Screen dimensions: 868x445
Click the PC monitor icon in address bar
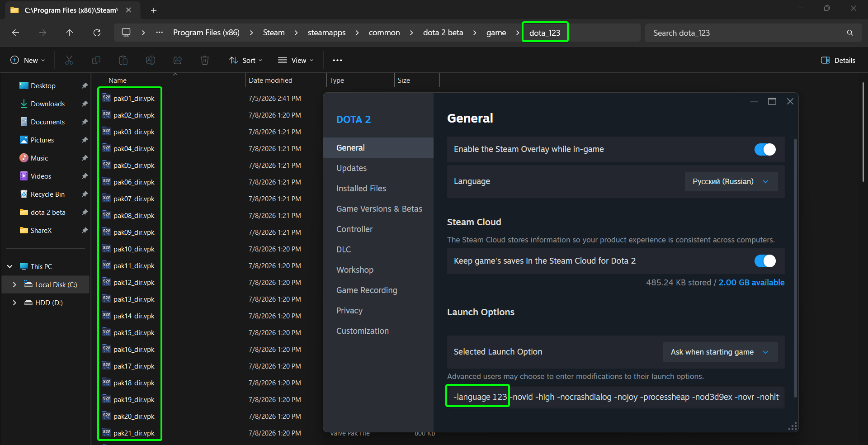point(126,33)
